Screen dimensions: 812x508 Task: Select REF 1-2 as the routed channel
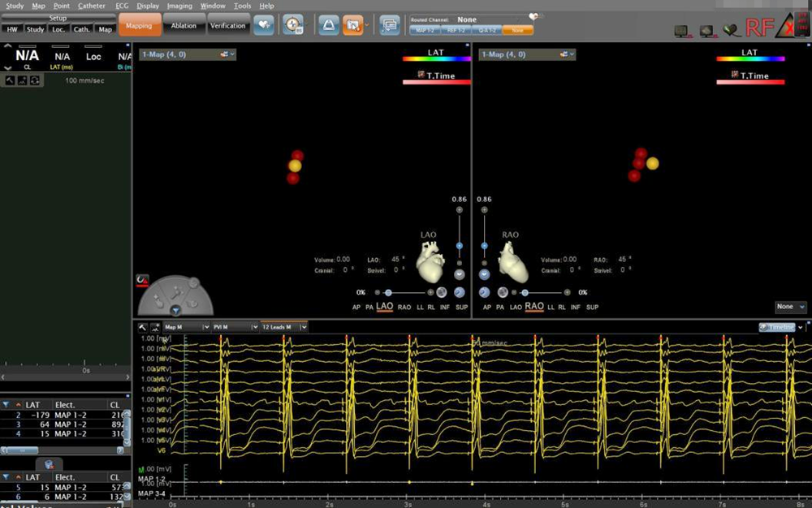(456, 30)
